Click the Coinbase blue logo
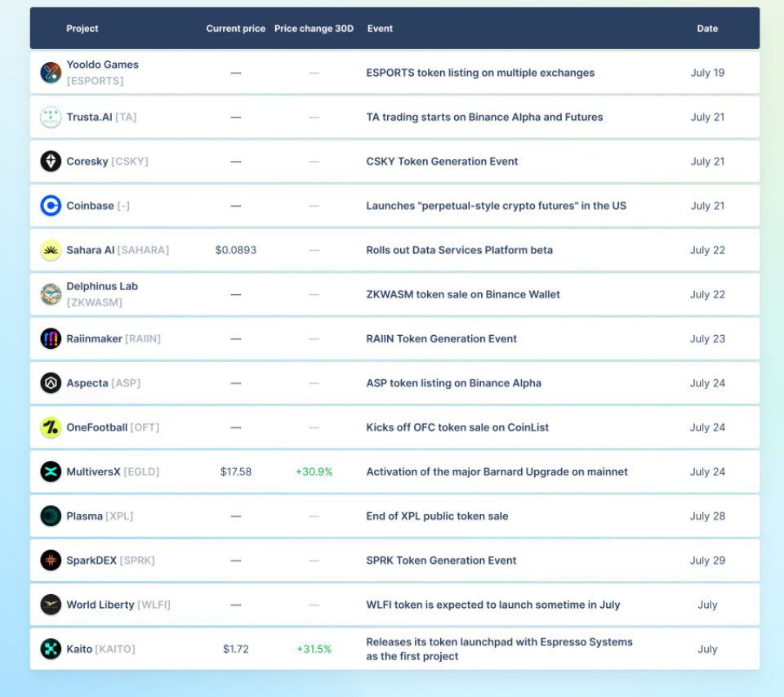The width and height of the screenshot is (784, 697). [51, 206]
